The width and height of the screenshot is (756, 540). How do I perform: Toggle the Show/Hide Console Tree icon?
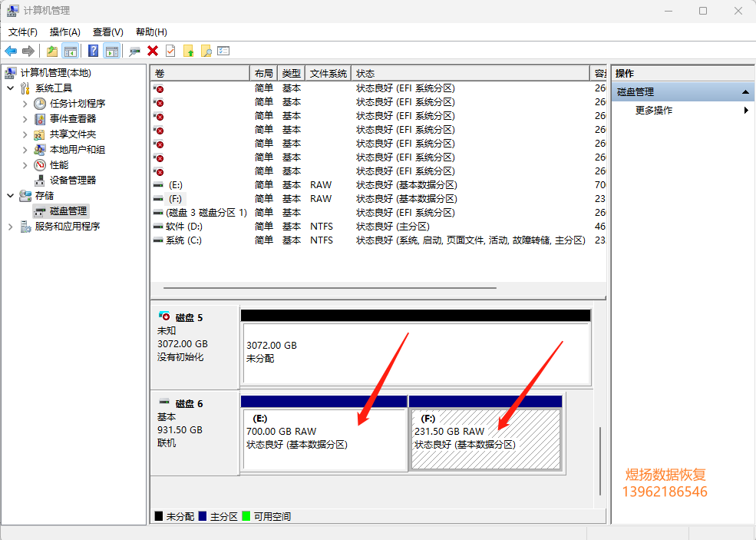[x=71, y=51]
